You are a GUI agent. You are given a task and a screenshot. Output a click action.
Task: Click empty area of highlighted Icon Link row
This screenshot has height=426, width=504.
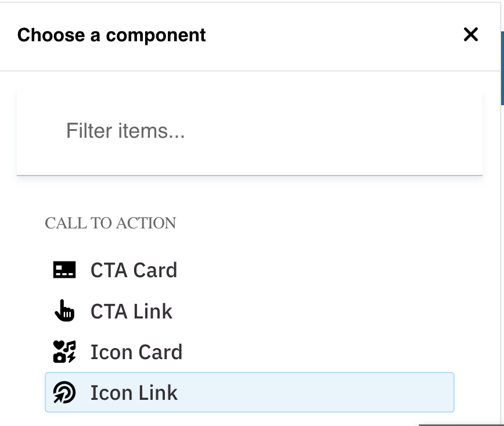coord(325,393)
